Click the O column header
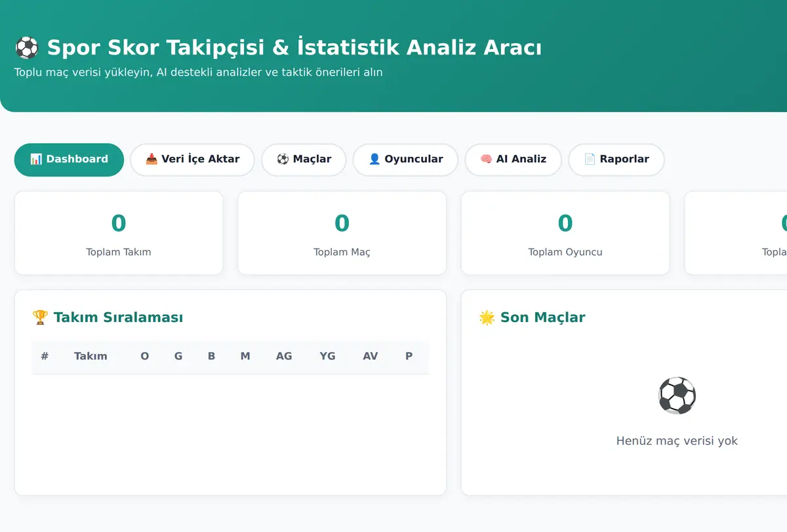 (x=145, y=356)
